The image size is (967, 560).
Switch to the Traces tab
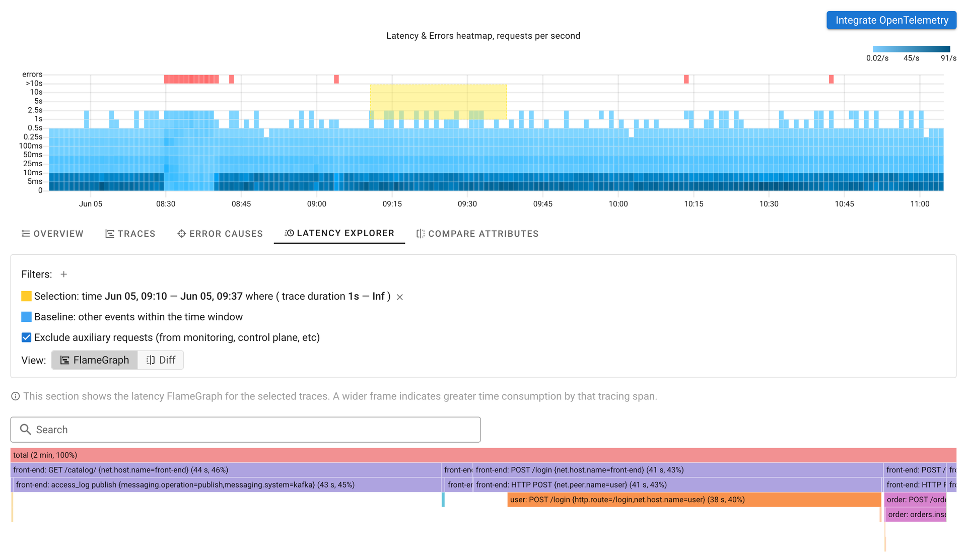click(x=130, y=234)
